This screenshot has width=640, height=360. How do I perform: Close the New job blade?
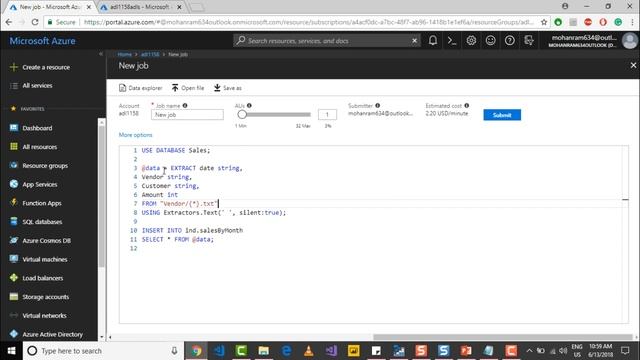pyautogui.click(x=633, y=65)
